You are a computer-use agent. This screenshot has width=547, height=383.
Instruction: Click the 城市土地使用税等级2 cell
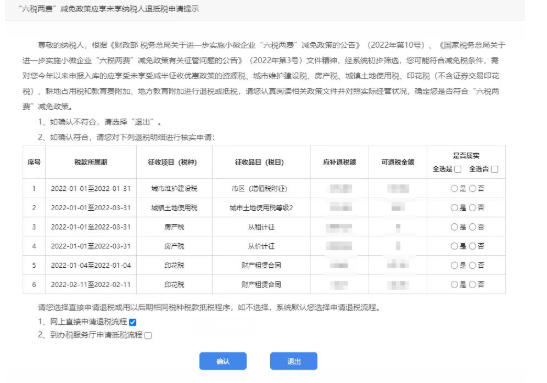[x=261, y=208]
